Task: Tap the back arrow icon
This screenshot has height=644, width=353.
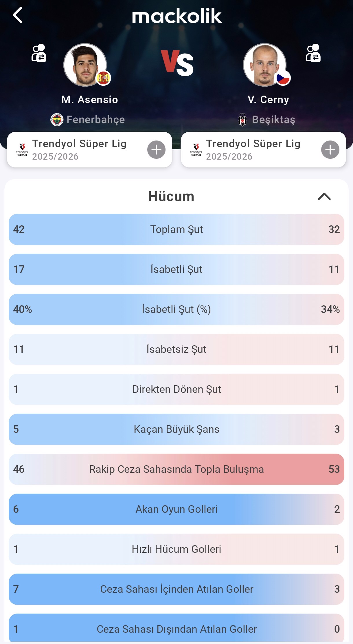Action: coord(18,15)
